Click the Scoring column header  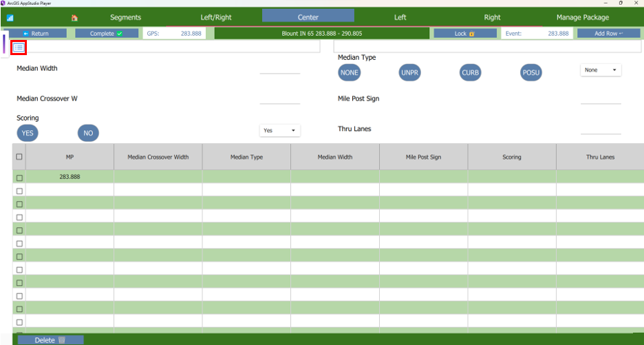click(512, 157)
